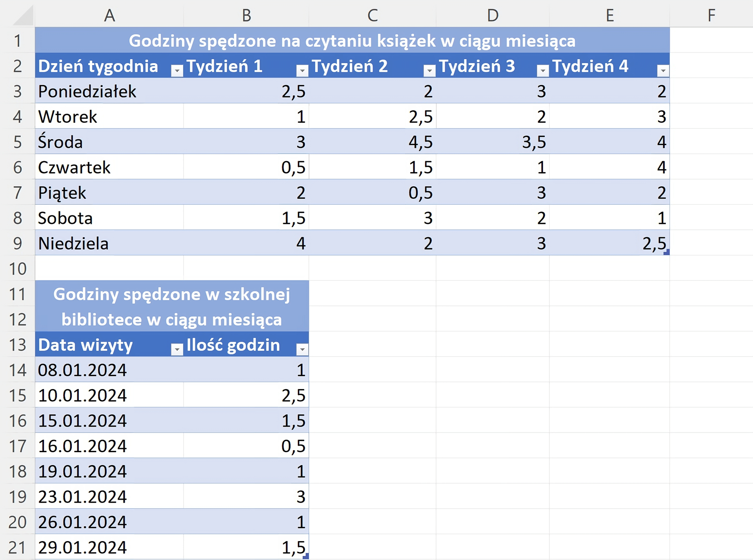Open the Tydzień 3 filter dropdown
753x560 pixels.
(x=543, y=71)
